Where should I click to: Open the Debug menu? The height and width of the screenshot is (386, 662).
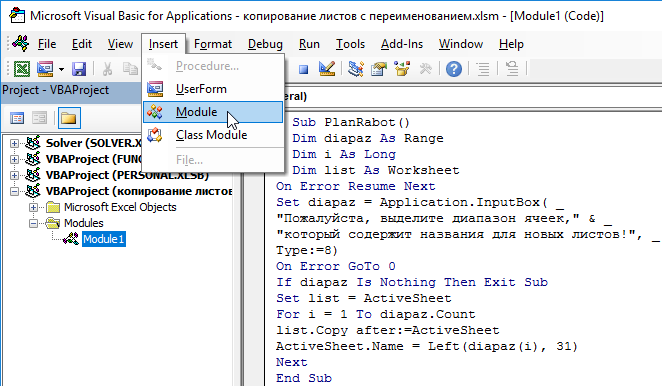[x=265, y=44]
